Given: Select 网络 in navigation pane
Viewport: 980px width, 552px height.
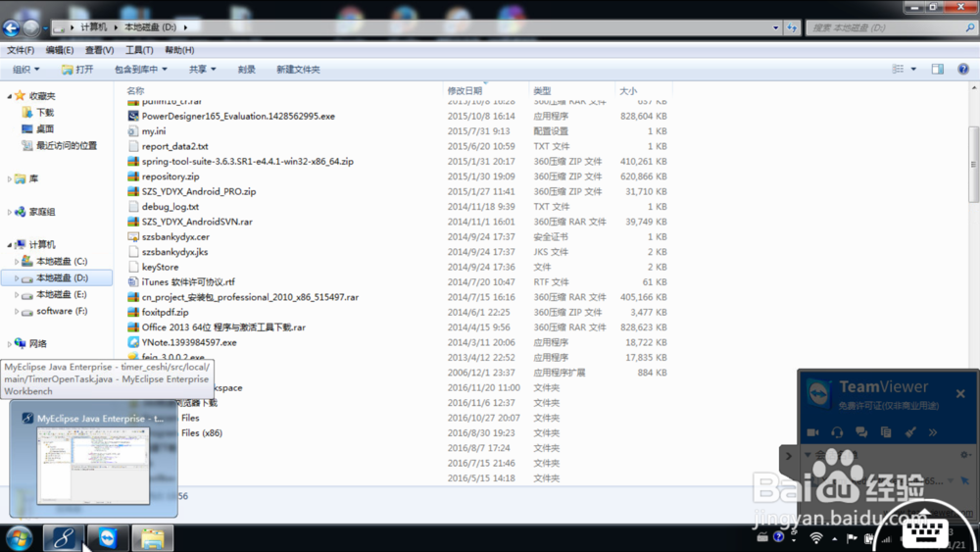Looking at the screenshot, I should tap(37, 344).
